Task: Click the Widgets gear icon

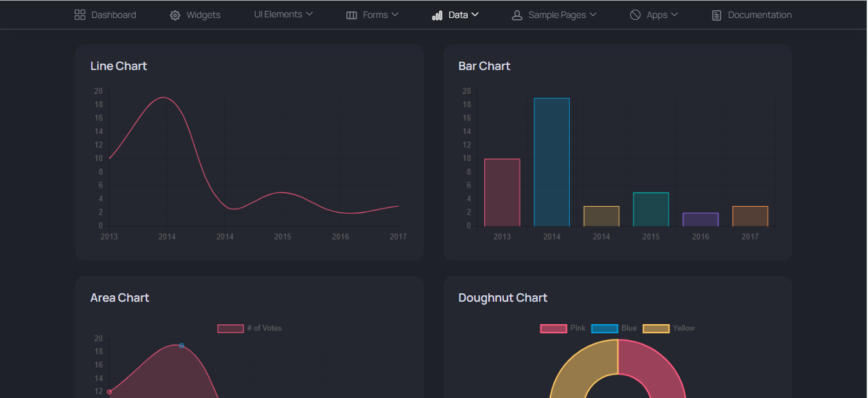Action: coord(175,15)
